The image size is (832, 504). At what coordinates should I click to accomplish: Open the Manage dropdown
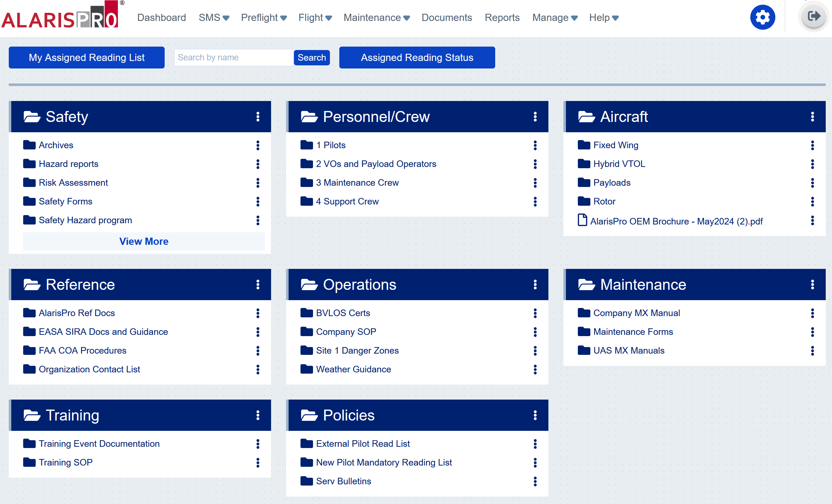(554, 18)
